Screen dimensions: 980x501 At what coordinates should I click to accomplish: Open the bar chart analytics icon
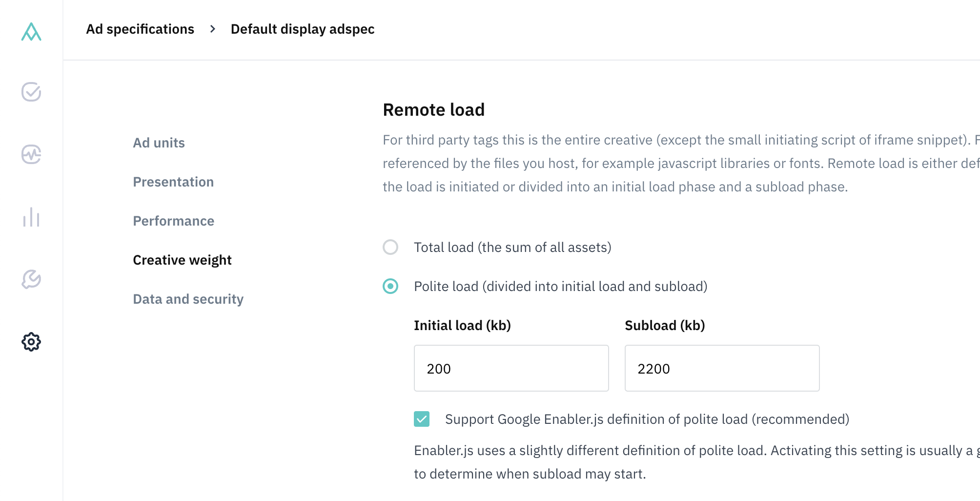[x=31, y=218]
